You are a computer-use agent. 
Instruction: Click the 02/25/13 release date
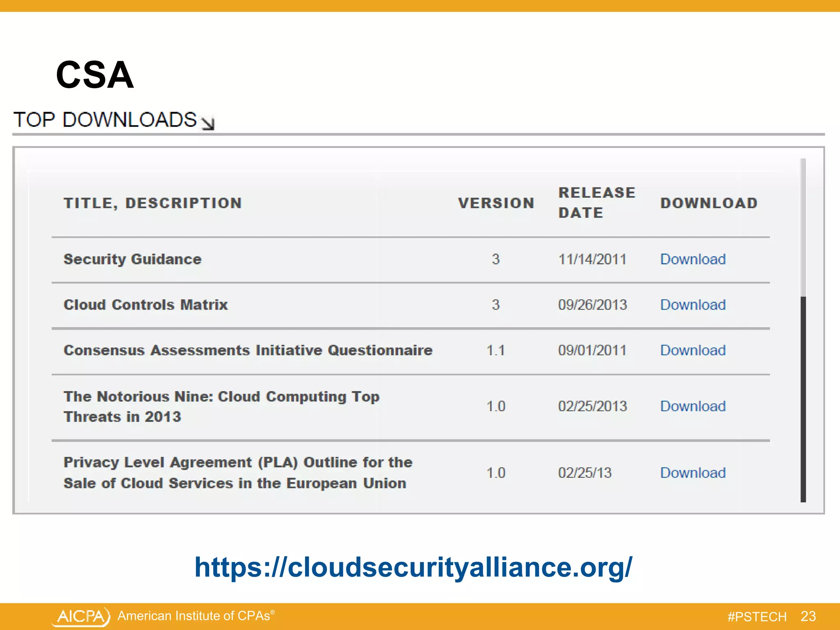click(x=584, y=472)
